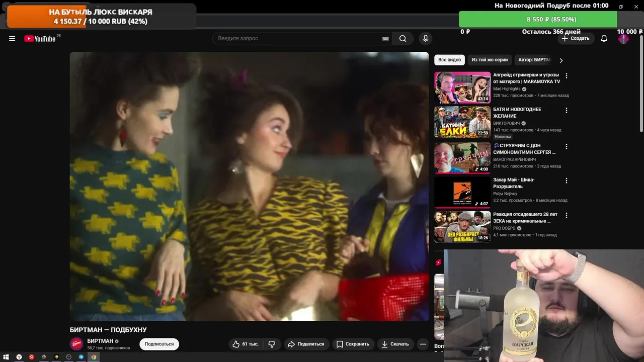Open red Yandex 'Я' taskbar icon
This screenshot has width=644, height=362.
[31, 357]
